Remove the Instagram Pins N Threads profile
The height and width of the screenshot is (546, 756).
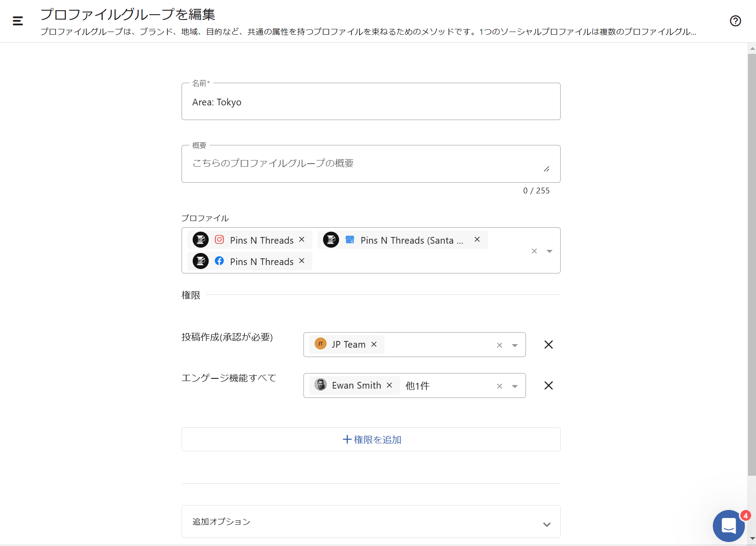302,240
